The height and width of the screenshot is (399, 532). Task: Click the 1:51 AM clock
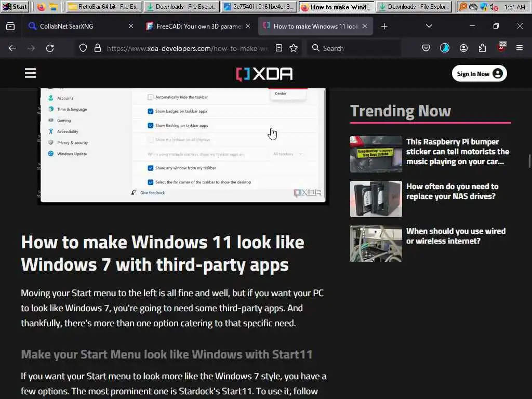click(x=515, y=7)
